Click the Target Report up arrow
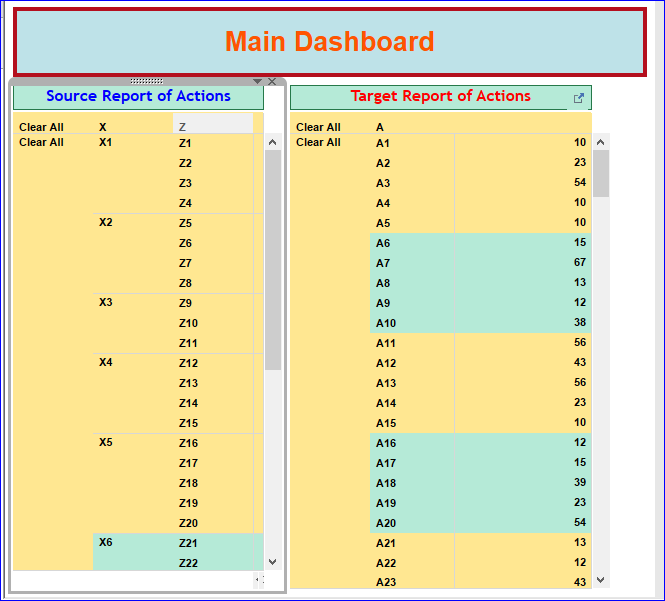Viewport: 665px width, 601px height. (601, 143)
